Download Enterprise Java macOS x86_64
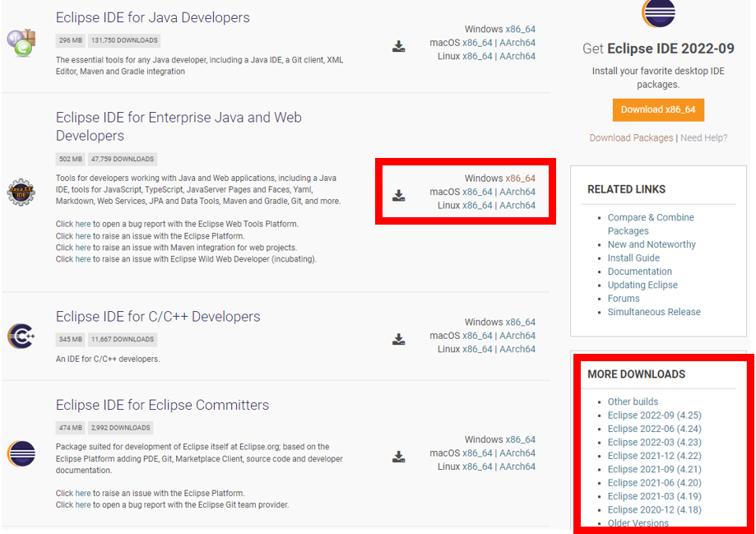 tap(477, 192)
